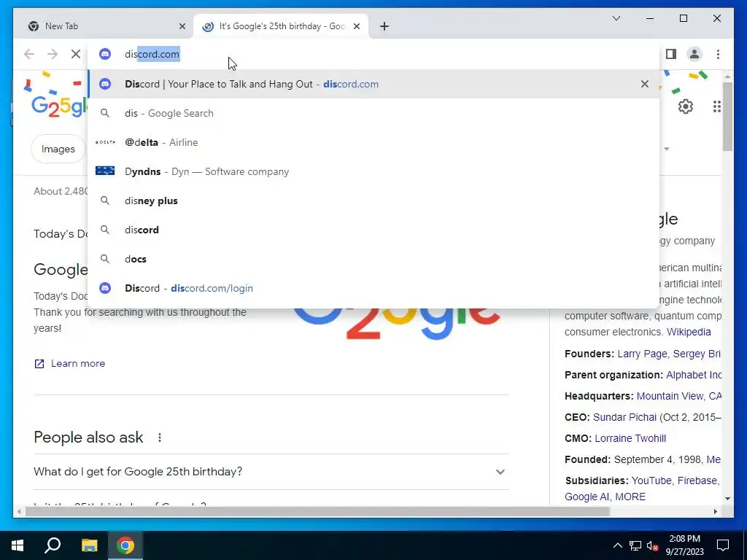
Task: Click the horizontal scrollbar thumb
Action: tap(317, 512)
